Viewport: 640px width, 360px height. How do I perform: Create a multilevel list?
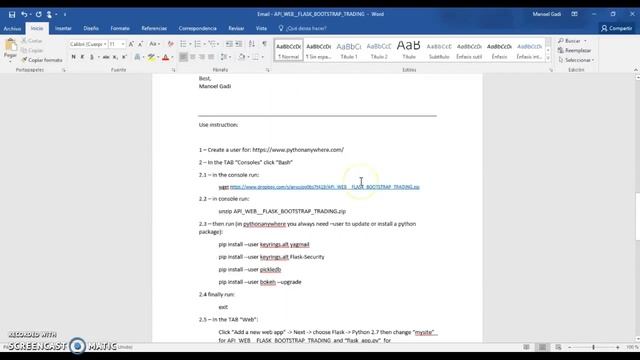coord(212,44)
